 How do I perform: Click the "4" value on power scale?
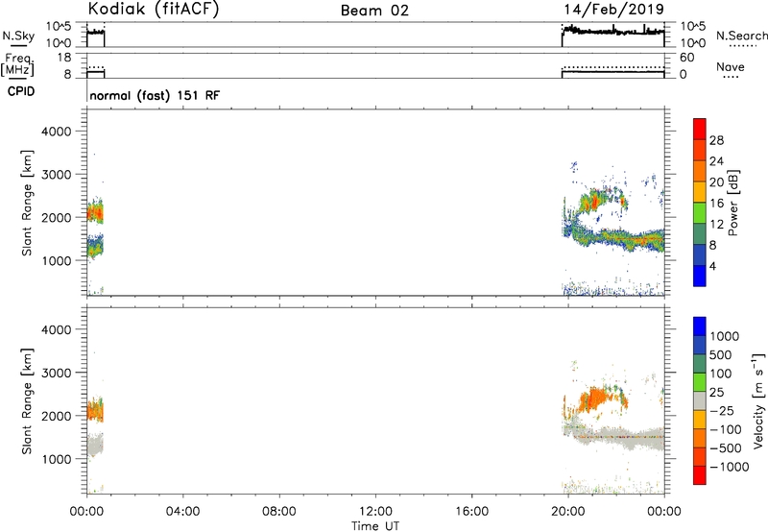[x=712, y=267]
